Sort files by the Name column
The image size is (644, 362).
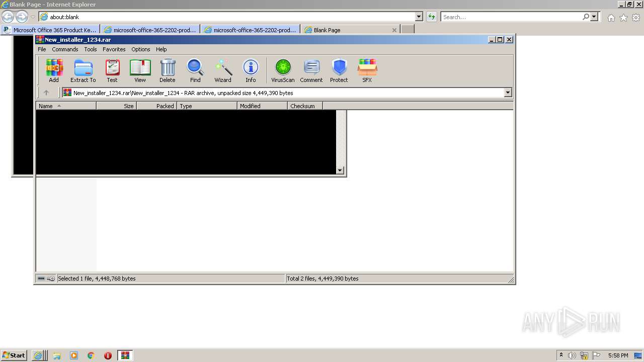click(66, 106)
